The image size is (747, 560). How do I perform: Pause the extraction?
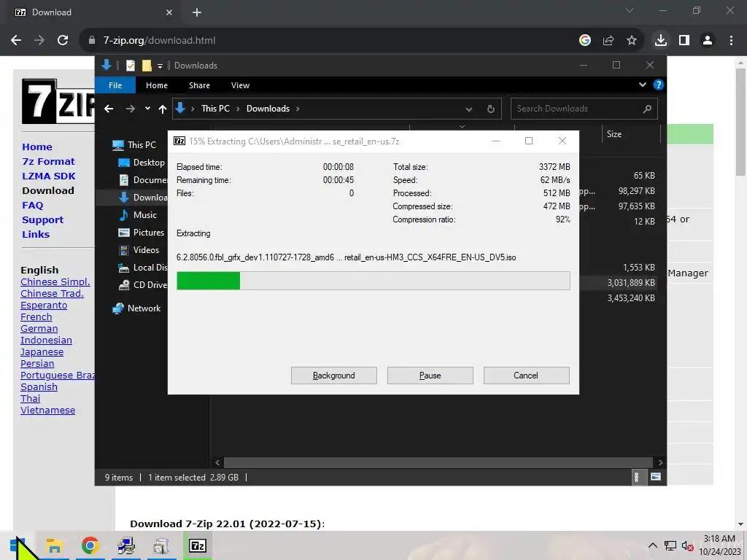pos(430,376)
